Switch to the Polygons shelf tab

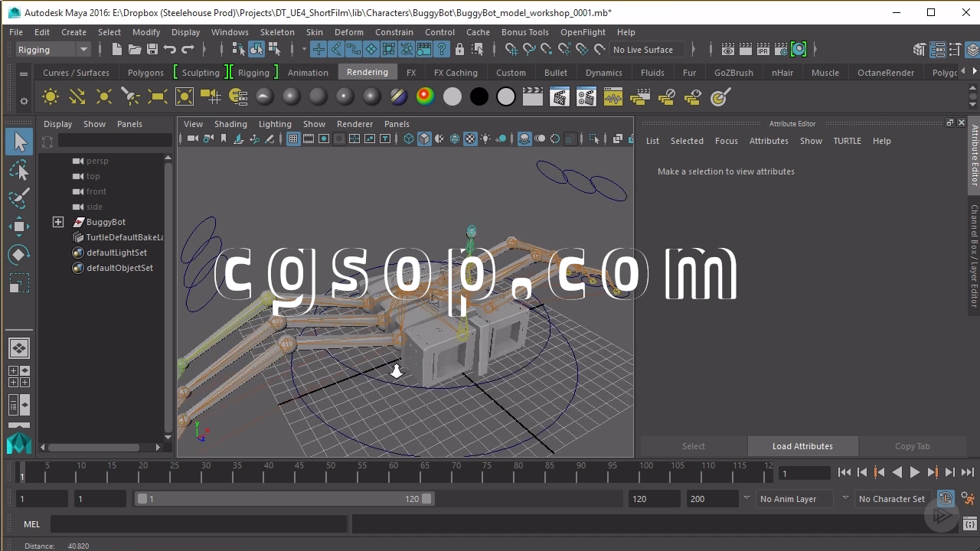145,73
